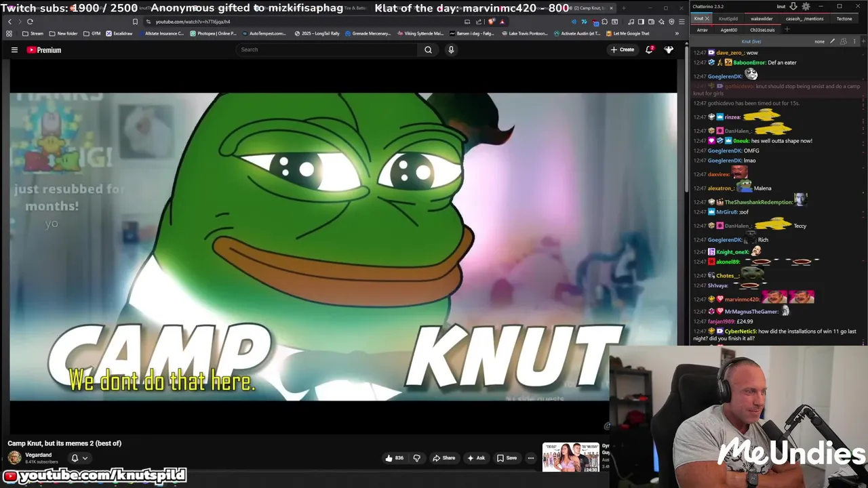Click the Ask button under video
868x488 pixels.
tap(476, 458)
